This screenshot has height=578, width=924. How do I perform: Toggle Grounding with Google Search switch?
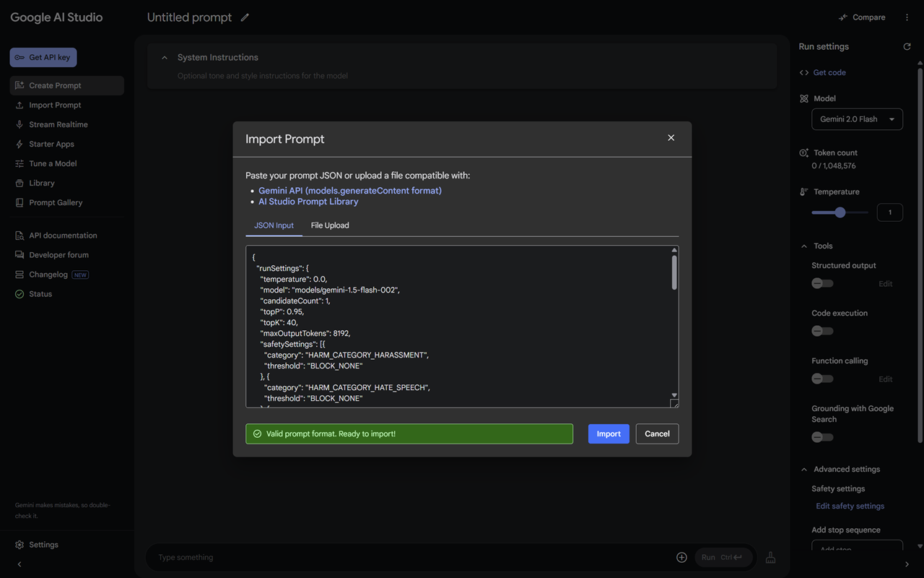click(x=822, y=437)
